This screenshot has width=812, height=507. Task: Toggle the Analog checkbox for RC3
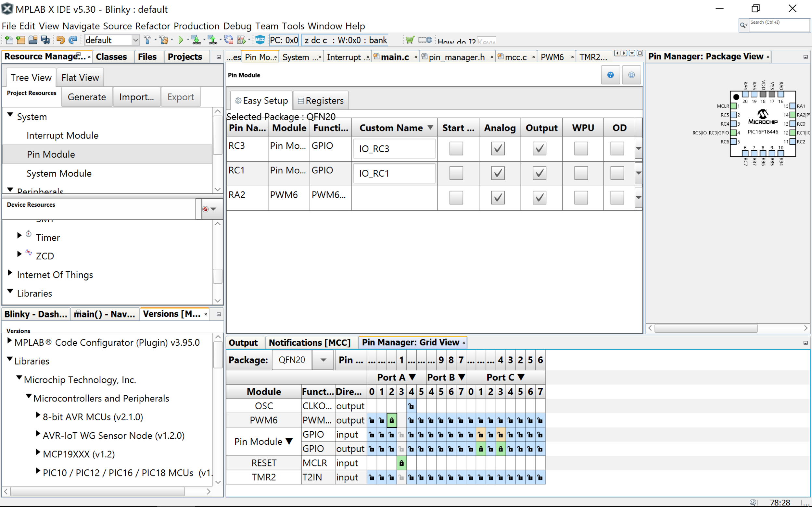pyautogui.click(x=498, y=149)
